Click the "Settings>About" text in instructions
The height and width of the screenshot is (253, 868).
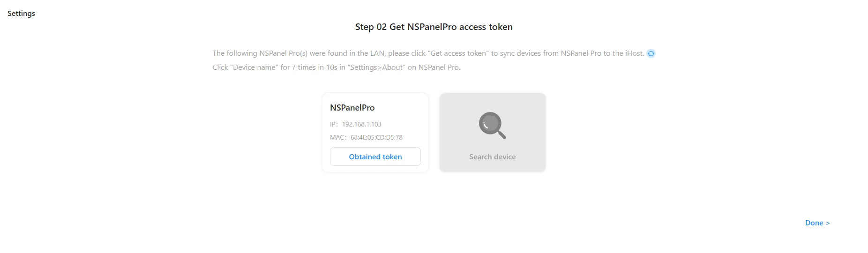point(376,67)
